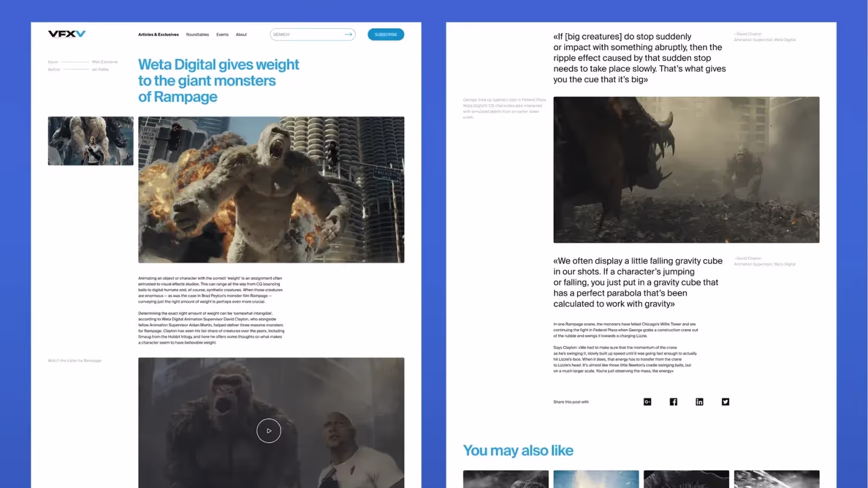The height and width of the screenshot is (488, 868).
Task: Open first thumbnail under You may also like
Action: tap(506, 479)
